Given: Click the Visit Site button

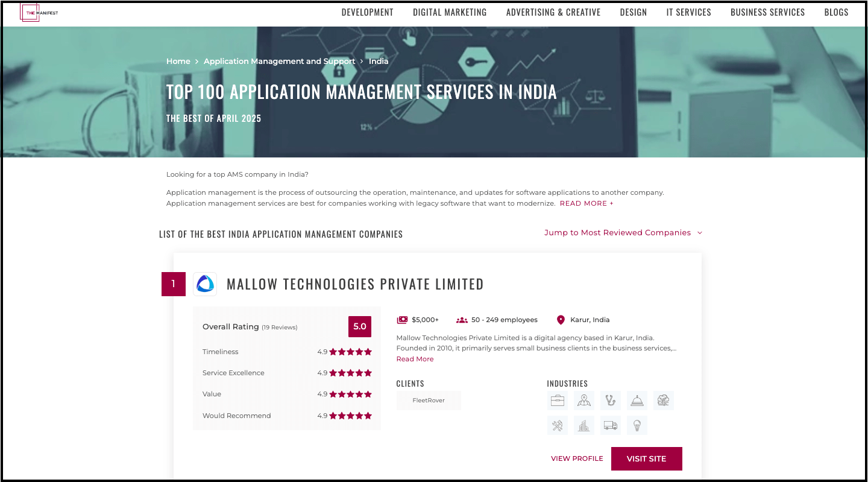Looking at the screenshot, I should [647, 458].
